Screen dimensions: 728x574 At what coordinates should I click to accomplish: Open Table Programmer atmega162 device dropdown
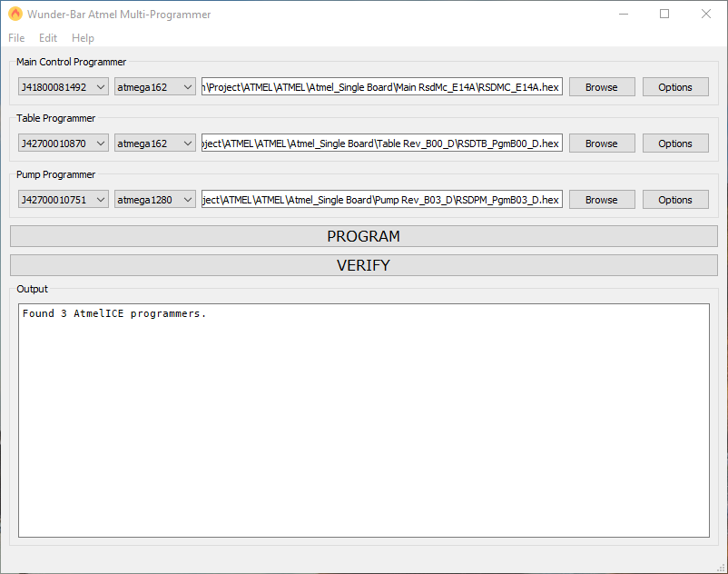(x=155, y=143)
